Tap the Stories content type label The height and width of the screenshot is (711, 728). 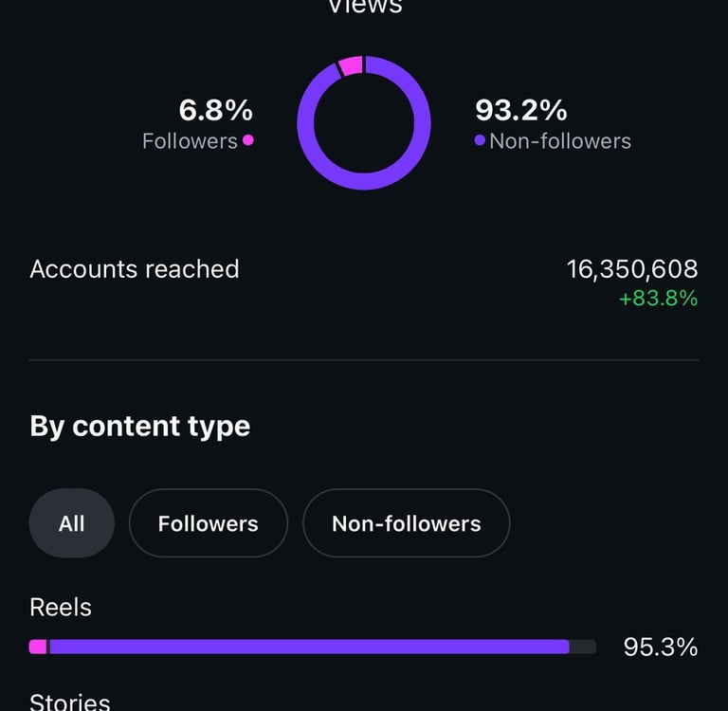(x=70, y=702)
